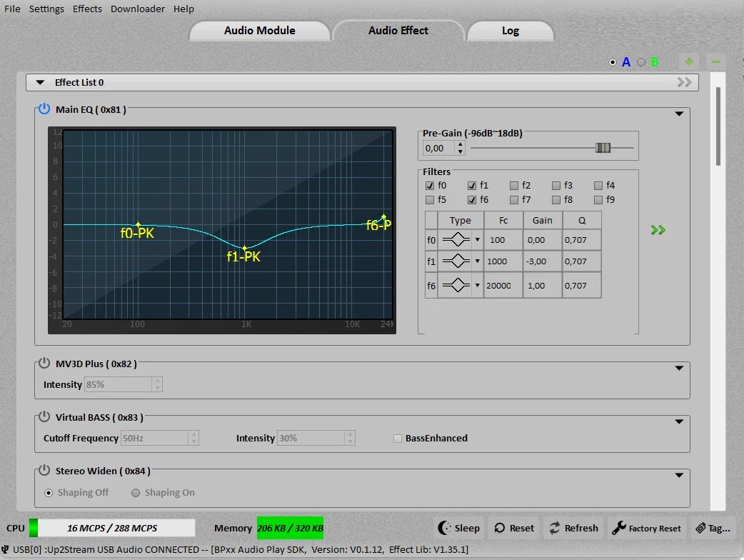Click the green minus remove icon
The image size is (744, 560).
click(716, 62)
